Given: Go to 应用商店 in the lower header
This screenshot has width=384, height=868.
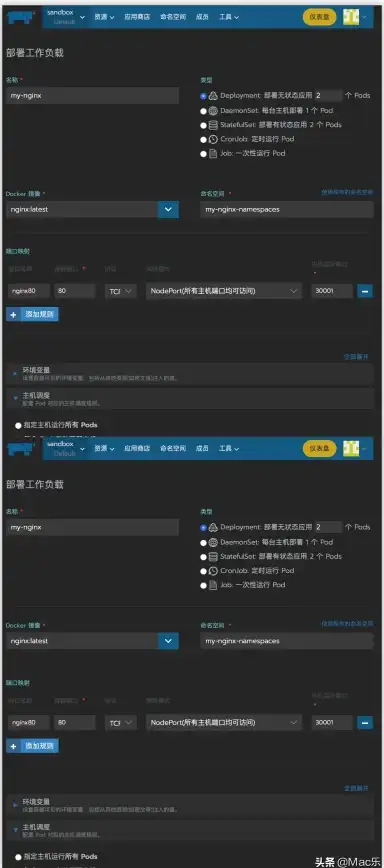Looking at the screenshot, I should 137,448.
